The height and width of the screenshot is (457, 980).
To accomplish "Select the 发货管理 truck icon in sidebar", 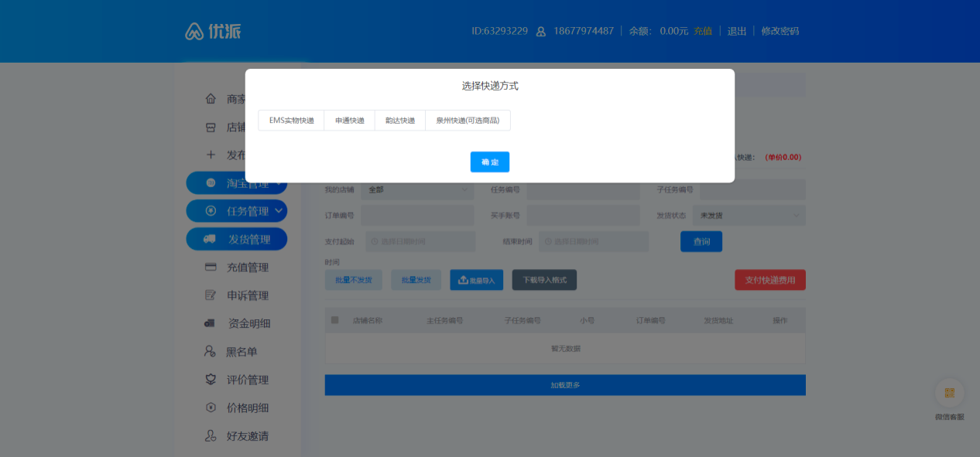I will (x=207, y=239).
